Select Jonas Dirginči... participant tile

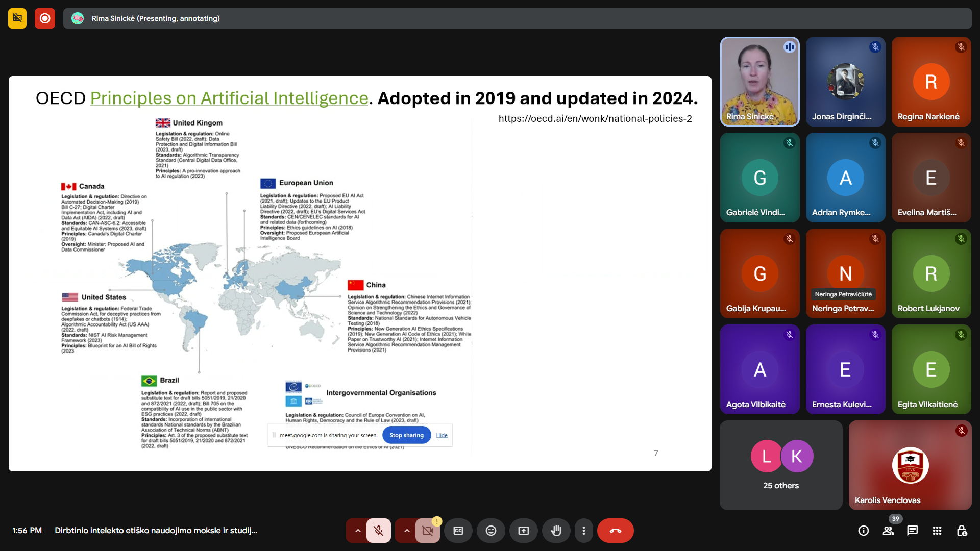coord(845,82)
